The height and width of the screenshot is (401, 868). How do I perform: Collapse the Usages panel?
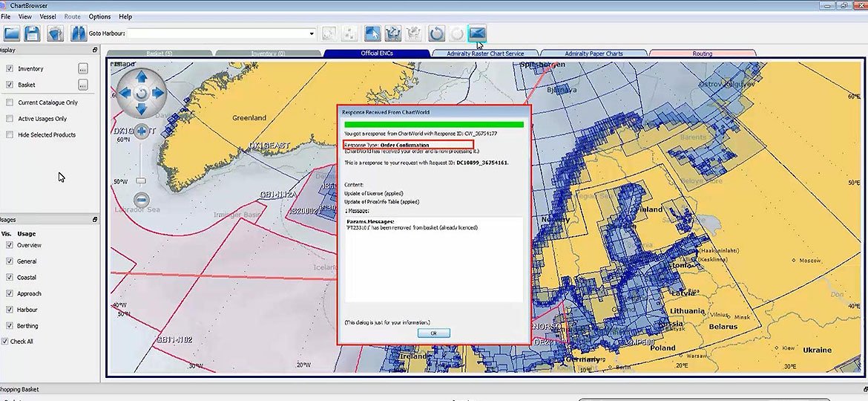94,219
